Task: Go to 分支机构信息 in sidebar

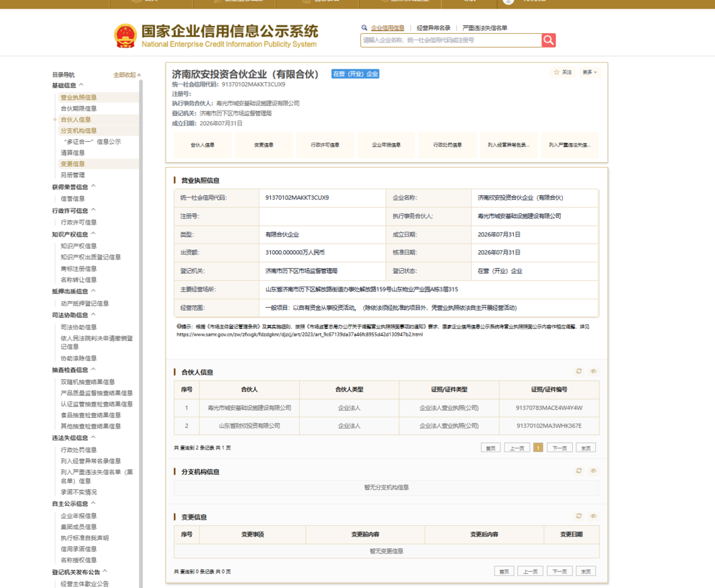Action: pyautogui.click(x=79, y=130)
